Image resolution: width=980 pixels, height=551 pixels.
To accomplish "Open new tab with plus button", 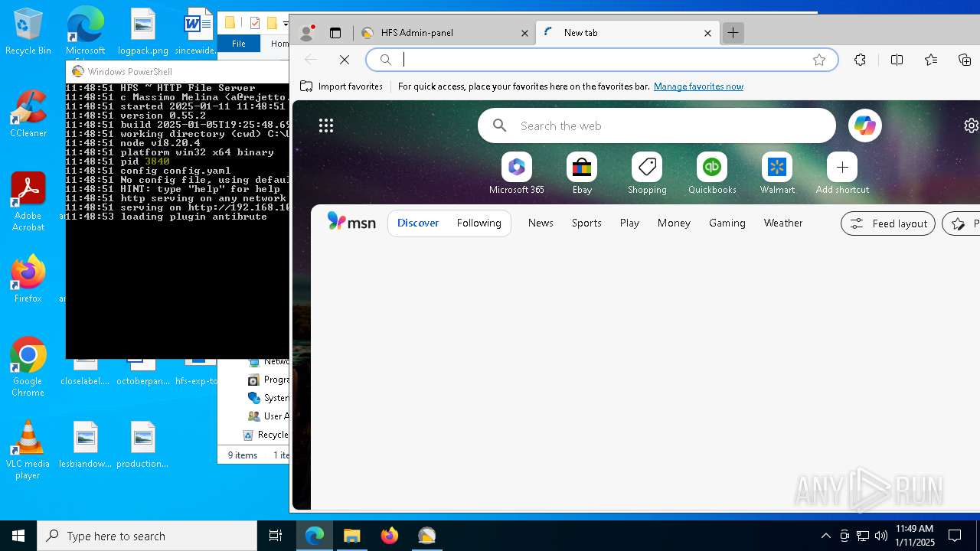I will (733, 33).
